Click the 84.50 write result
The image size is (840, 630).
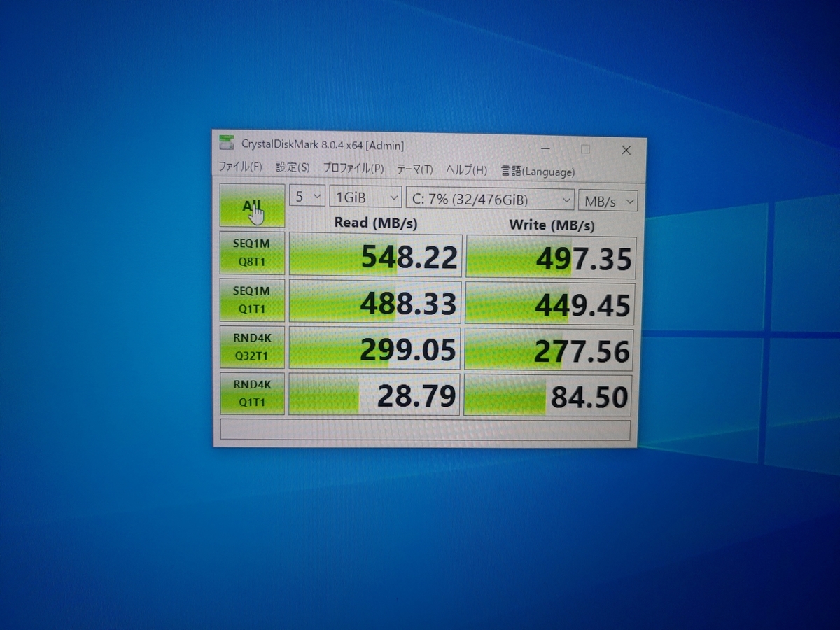547,395
